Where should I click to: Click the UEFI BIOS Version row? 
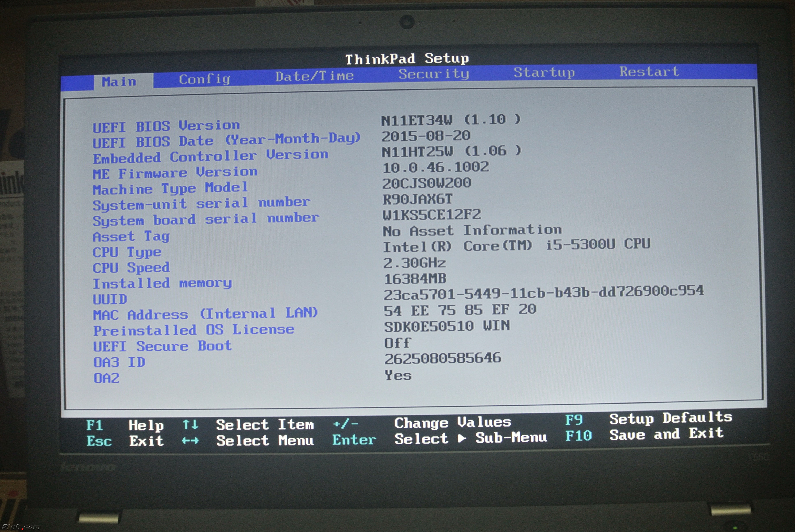point(166,127)
